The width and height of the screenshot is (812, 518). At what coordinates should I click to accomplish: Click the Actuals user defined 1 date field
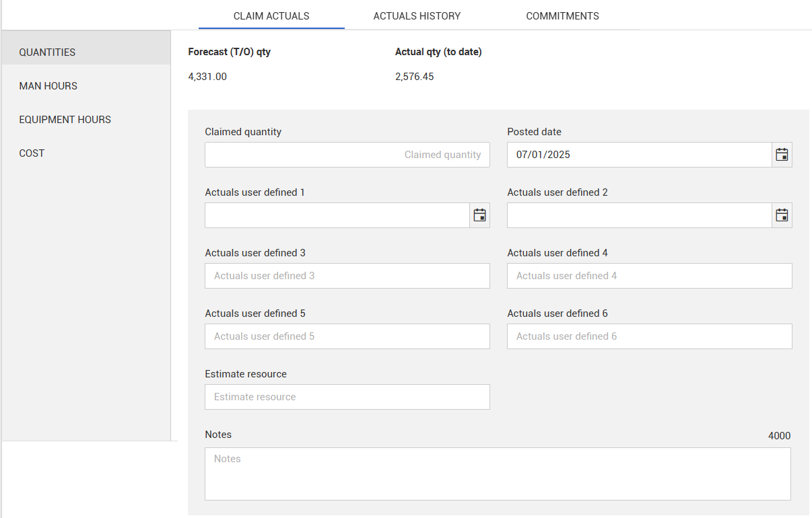tap(337, 215)
